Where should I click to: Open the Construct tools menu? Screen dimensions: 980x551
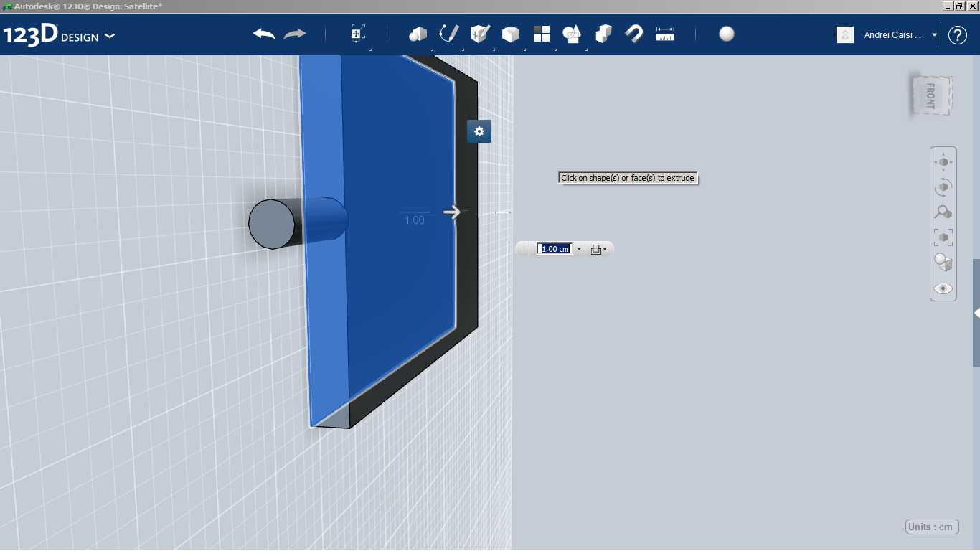[x=479, y=34]
